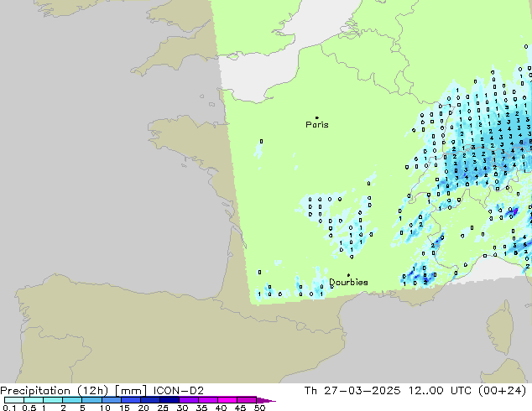Click the '0.1' legend value

click(x=9, y=408)
